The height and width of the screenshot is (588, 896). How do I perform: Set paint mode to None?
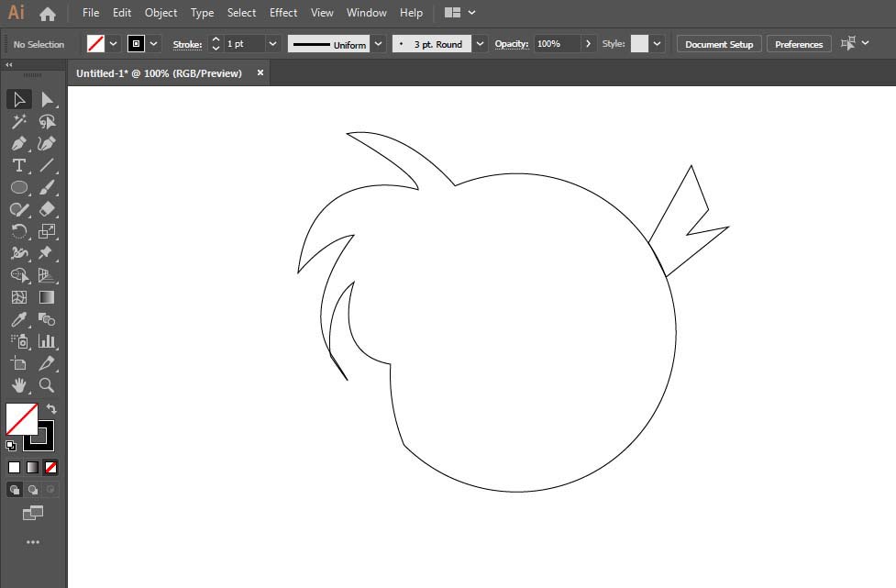tap(50, 468)
